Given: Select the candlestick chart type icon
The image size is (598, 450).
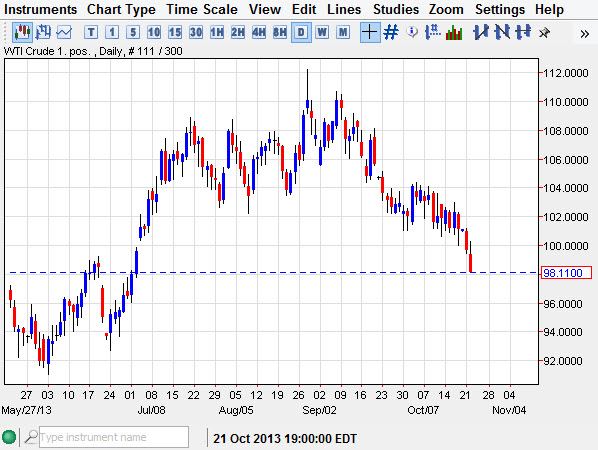Looking at the screenshot, I should pyautogui.click(x=22, y=32).
